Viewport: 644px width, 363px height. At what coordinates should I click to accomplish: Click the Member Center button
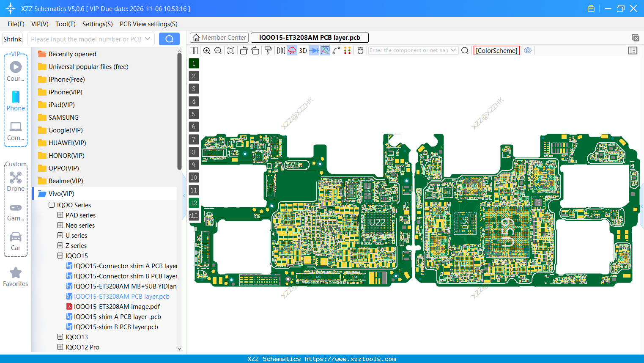(x=219, y=38)
